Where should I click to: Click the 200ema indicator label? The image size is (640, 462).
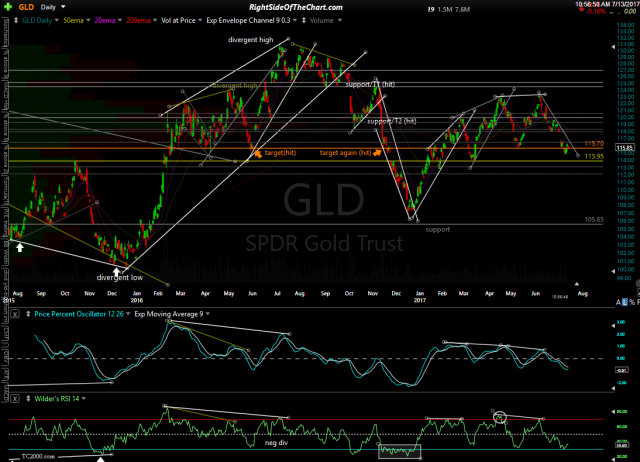(138, 20)
